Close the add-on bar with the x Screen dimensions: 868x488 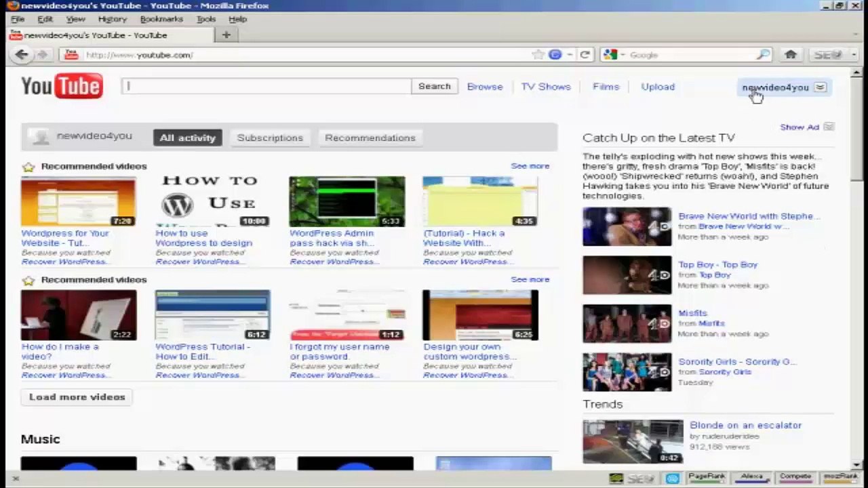point(16,479)
